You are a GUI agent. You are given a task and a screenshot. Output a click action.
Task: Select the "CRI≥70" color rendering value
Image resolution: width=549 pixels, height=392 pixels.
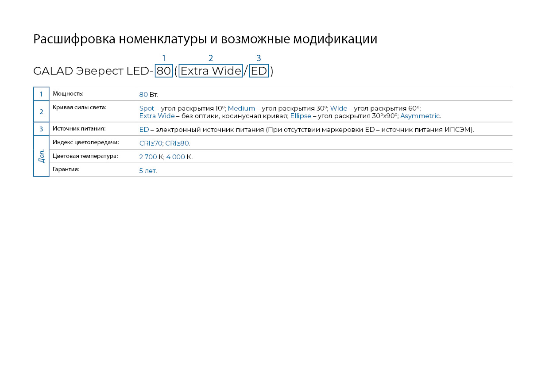(151, 143)
